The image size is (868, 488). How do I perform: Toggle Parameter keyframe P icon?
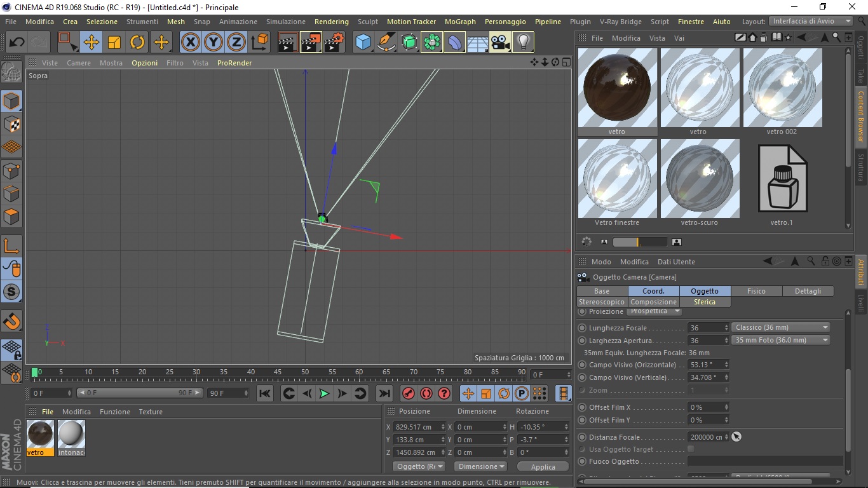(x=522, y=393)
